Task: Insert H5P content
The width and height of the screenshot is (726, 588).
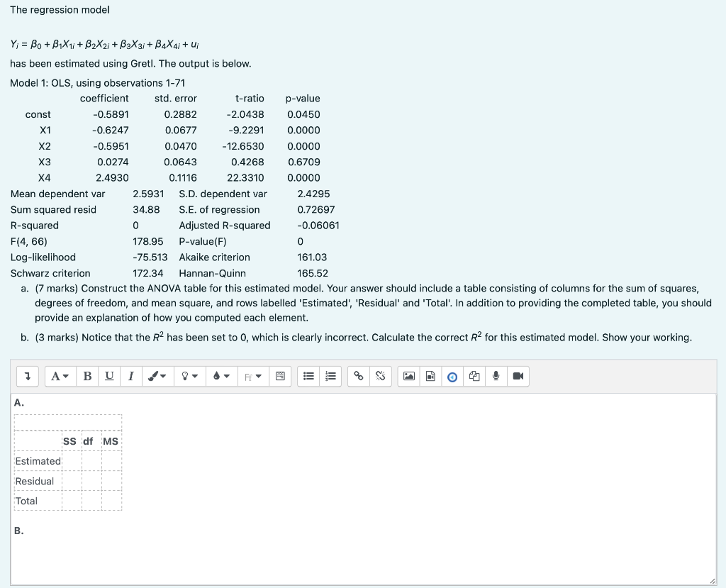Action: pyautogui.click(x=452, y=377)
